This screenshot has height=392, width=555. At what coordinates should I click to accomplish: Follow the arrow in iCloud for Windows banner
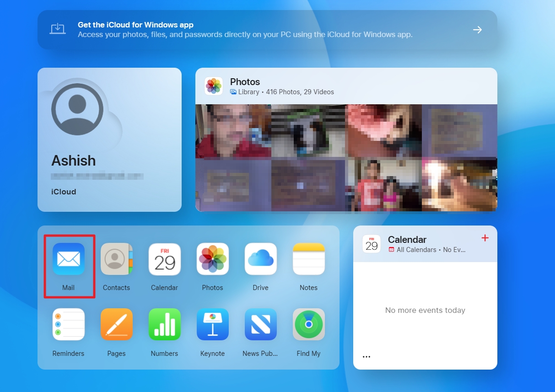[477, 30]
